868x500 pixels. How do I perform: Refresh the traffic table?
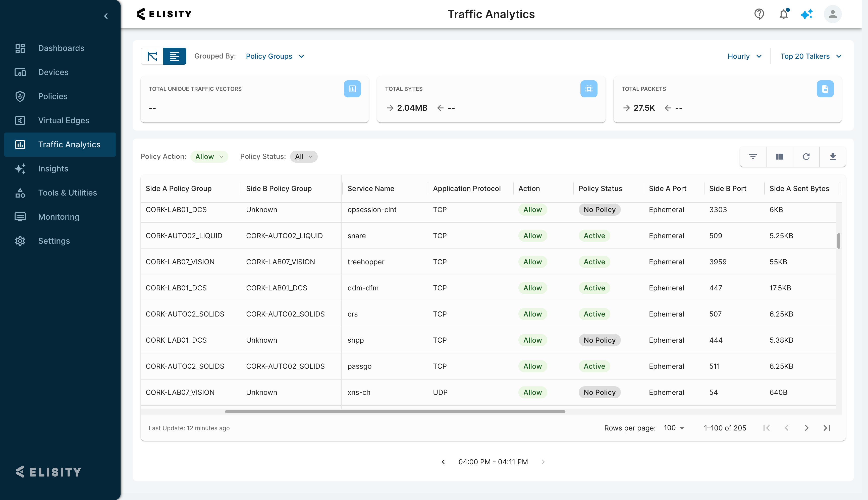point(806,157)
